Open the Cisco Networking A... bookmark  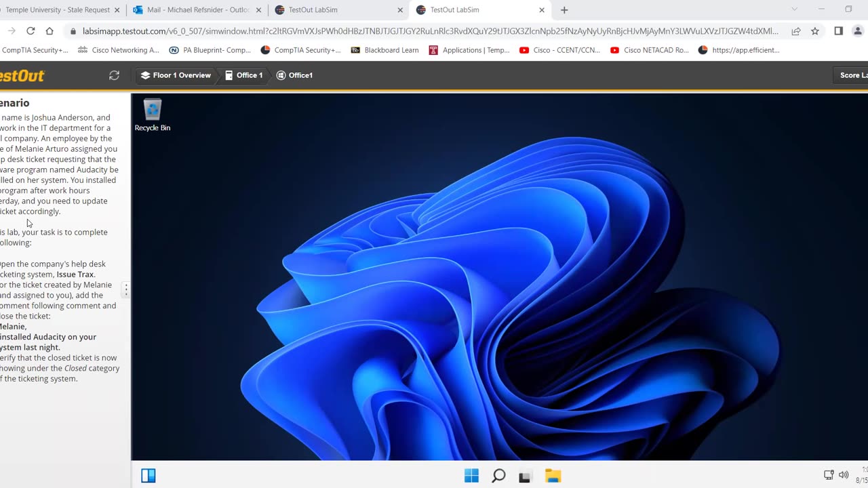(x=119, y=50)
